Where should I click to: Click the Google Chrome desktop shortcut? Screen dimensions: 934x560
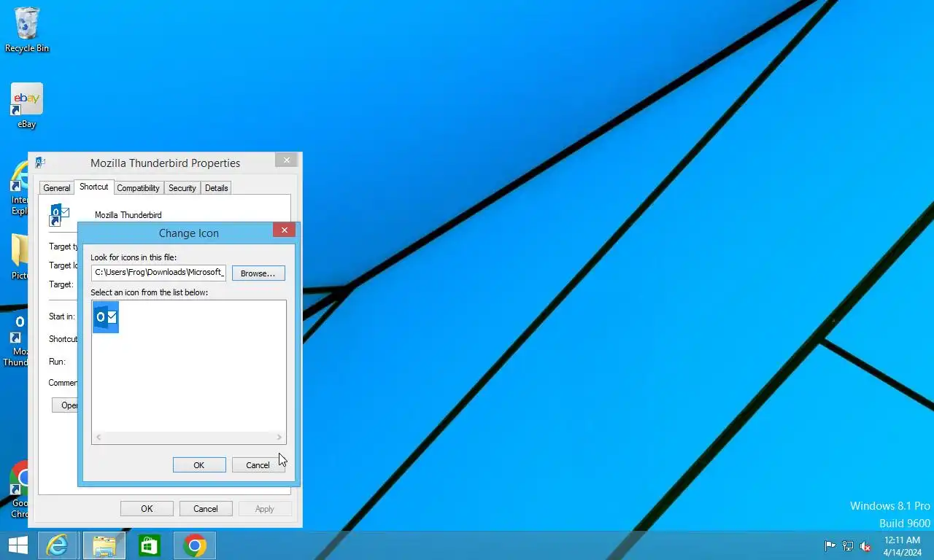click(20, 490)
